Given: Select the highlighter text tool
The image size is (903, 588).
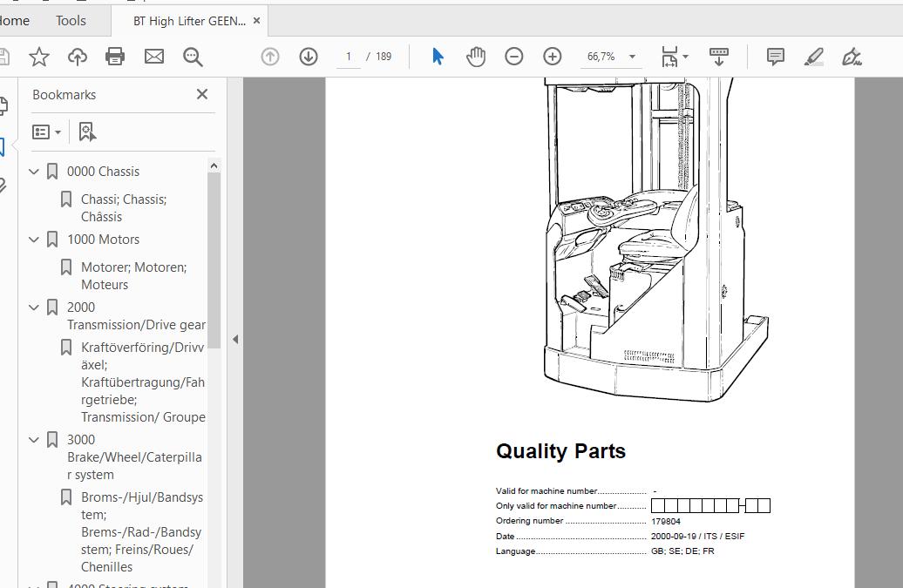Looking at the screenshot, I should [814, 57].
